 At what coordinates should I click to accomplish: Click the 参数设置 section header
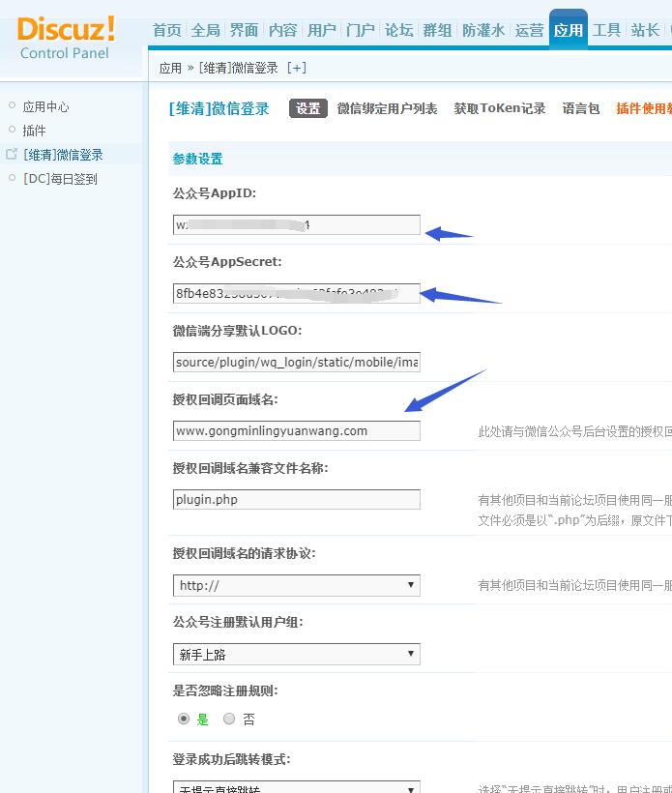(197, 159)
